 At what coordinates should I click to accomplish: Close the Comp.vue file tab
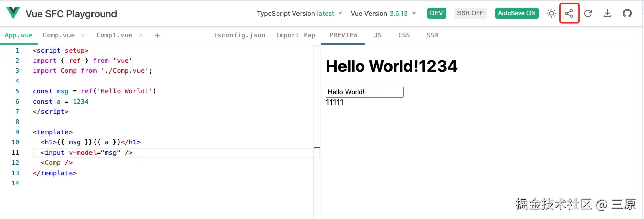(x=83, y=35)
